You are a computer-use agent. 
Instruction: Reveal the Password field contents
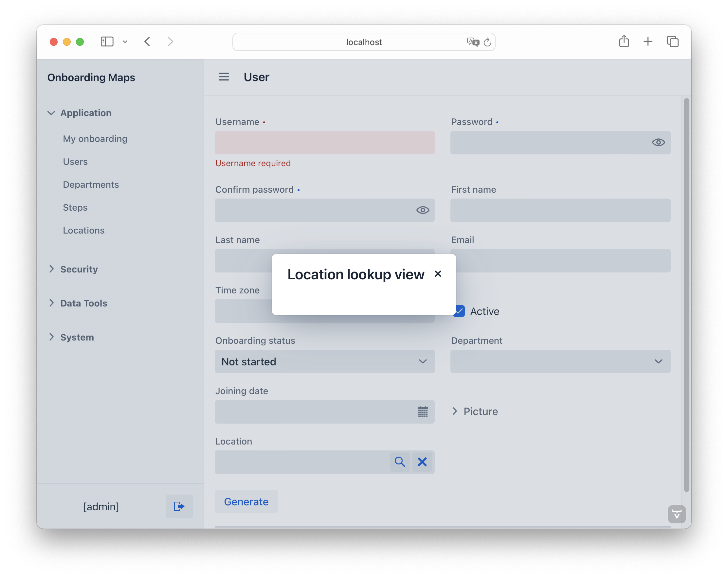click(x=658, y=142)
